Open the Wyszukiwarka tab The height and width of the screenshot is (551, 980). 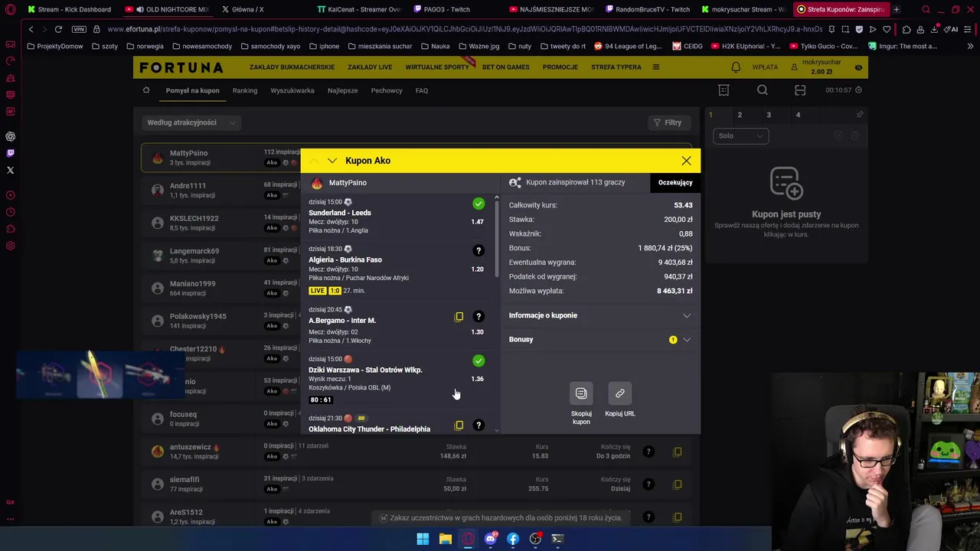[x=292, y=90]
